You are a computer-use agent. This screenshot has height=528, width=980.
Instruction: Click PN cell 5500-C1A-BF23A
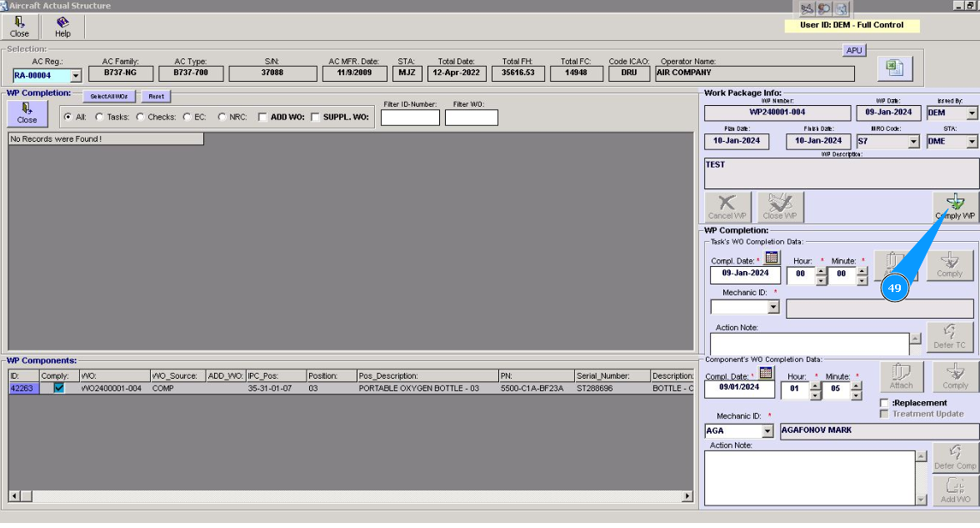tap(537, 389)
